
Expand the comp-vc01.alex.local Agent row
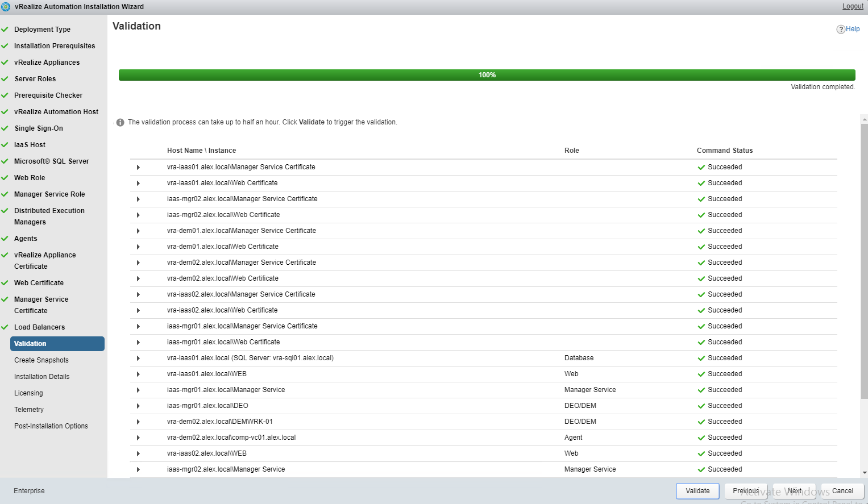click(138, 438)
